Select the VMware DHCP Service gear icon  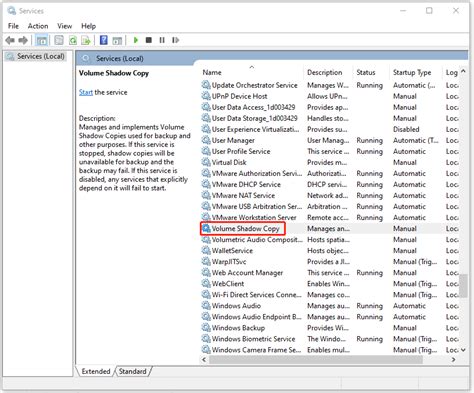pyautogui.click(x=206, y=184)
